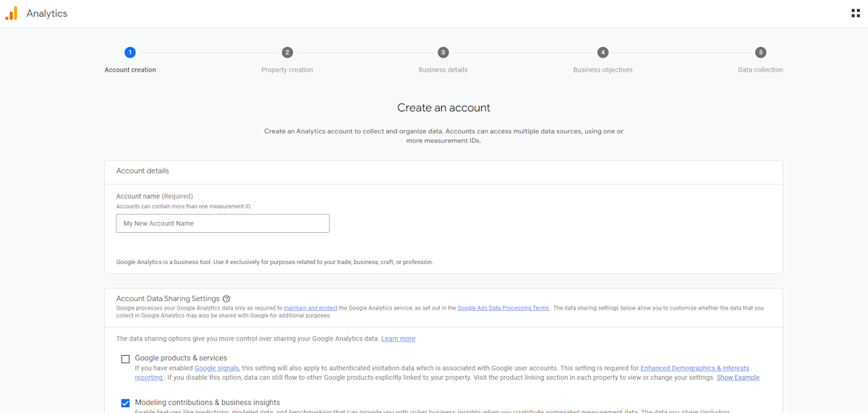Screen dimensions: 868x413
Task: Click the Google Analytics logo icon
Action: click(12, 13)
